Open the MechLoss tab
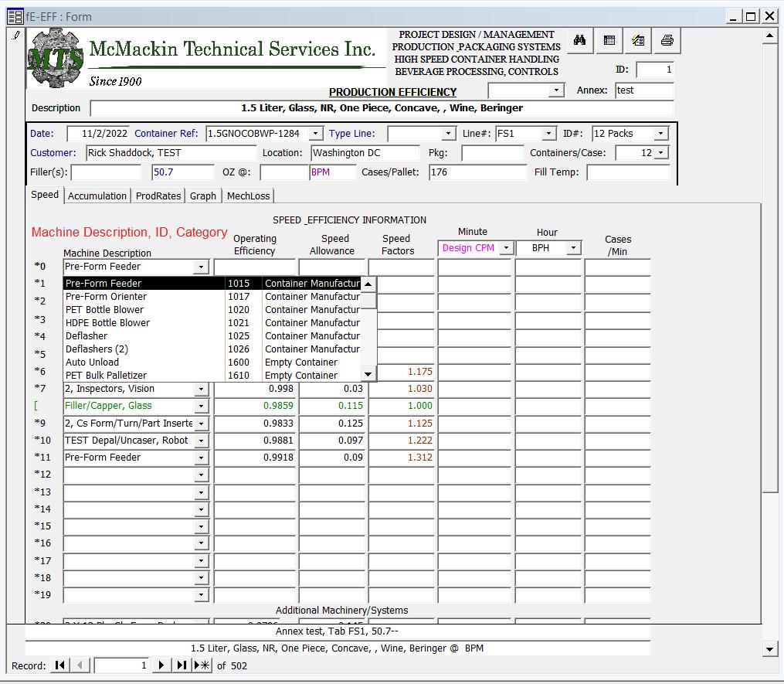 point(248,196)
